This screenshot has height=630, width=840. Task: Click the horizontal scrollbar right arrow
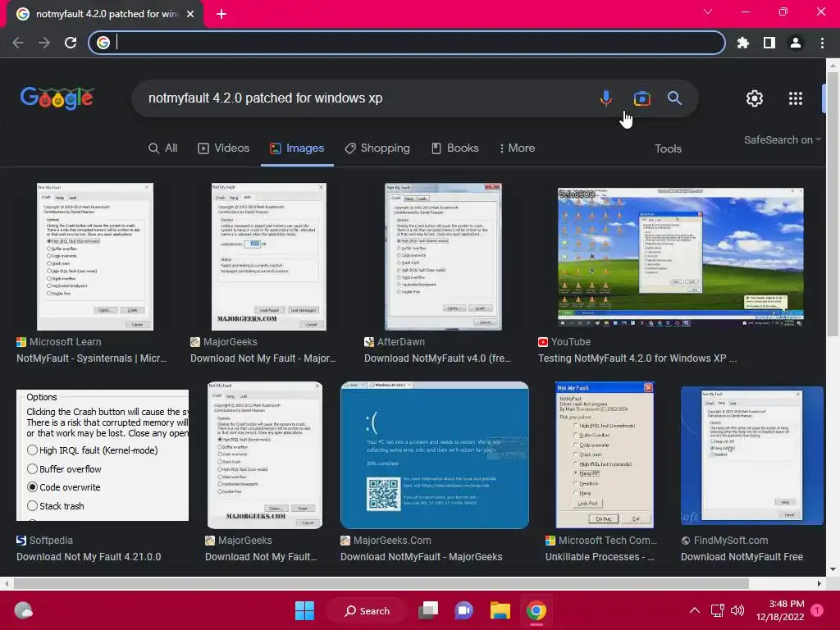point(819,583)
